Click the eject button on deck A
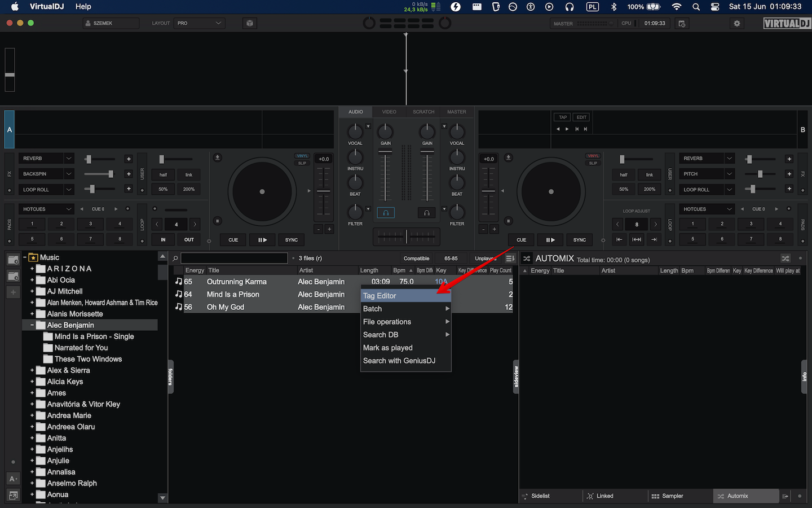 click(218, 157)
